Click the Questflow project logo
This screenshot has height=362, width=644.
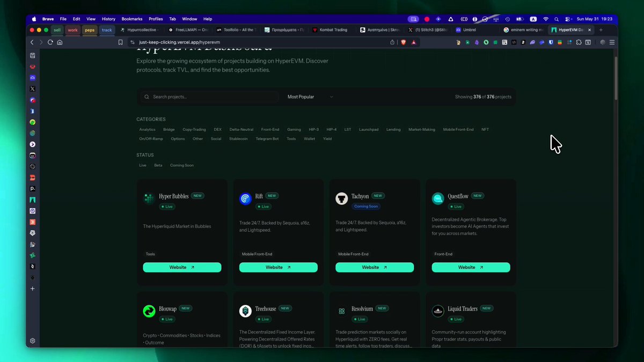[438, 199]
